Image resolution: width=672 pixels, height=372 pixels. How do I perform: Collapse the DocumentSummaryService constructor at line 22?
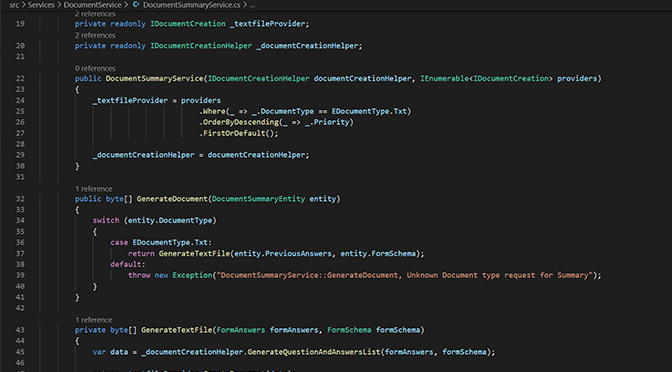coord(33,78)
